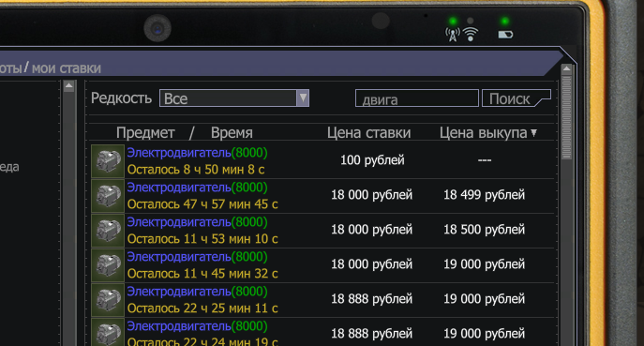Click Осталось 22 ч 25 мин 11 с text
Image resolution: width=644 pixels, height=346 pixels.
[202, 308]
